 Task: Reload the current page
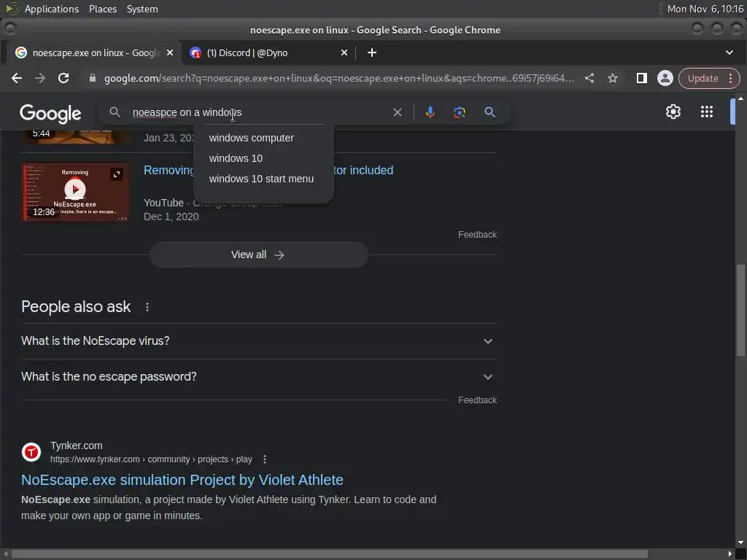(x=63, y=78)
